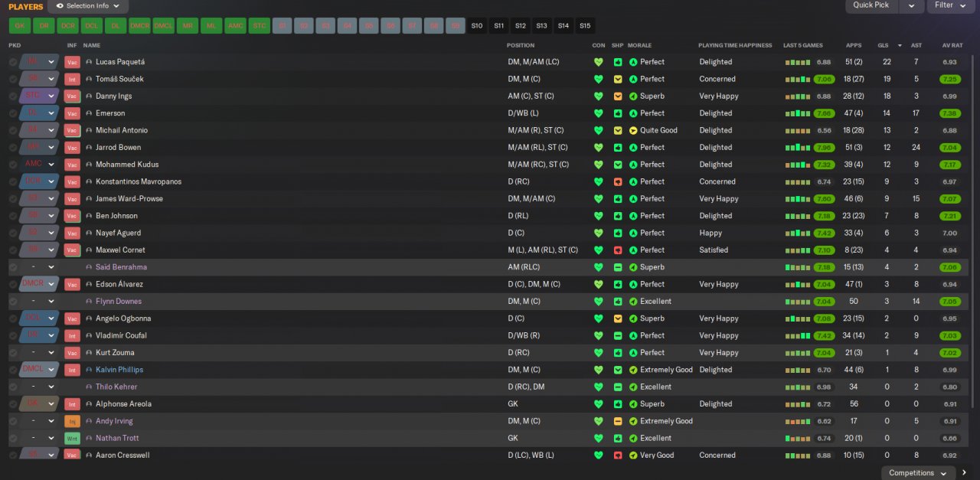
Task: Toggle the picked checkmark for Thilo Kehrer
Action: click(13, 387)
